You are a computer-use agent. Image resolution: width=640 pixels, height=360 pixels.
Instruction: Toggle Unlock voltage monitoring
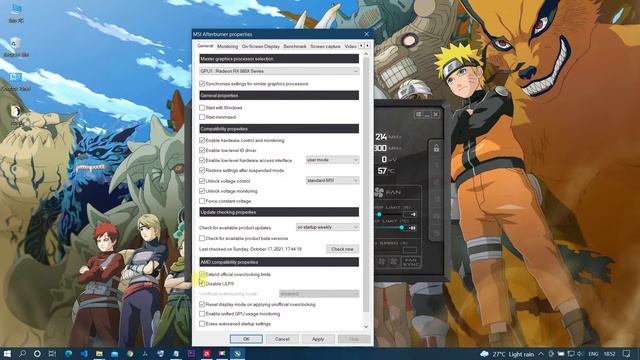point(202,191)
